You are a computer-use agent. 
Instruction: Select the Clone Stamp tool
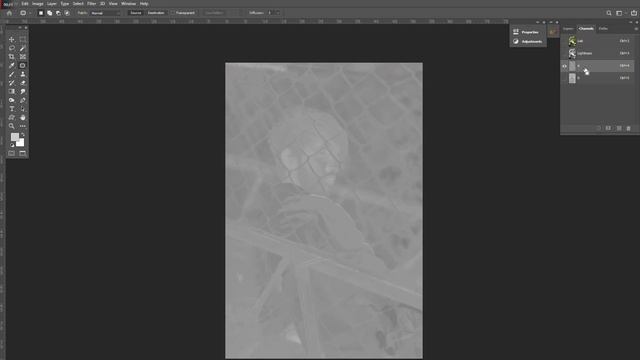click(22, 74)
